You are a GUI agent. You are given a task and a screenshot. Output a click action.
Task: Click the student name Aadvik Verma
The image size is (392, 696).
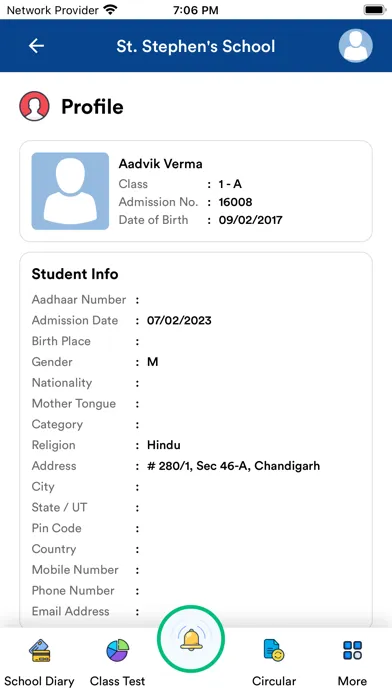click(x=160, y=164)
